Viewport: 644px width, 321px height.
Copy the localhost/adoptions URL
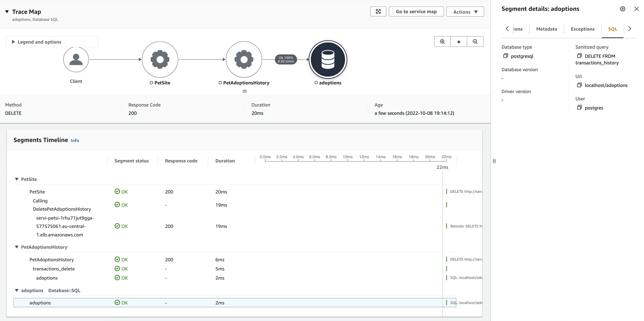580,85
